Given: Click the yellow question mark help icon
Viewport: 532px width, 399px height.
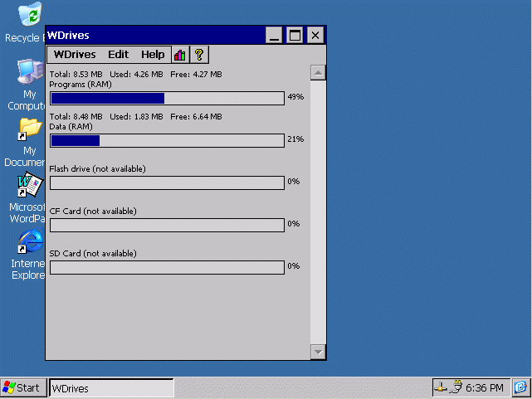Looking at the screenshot, I should coord(199,55).
